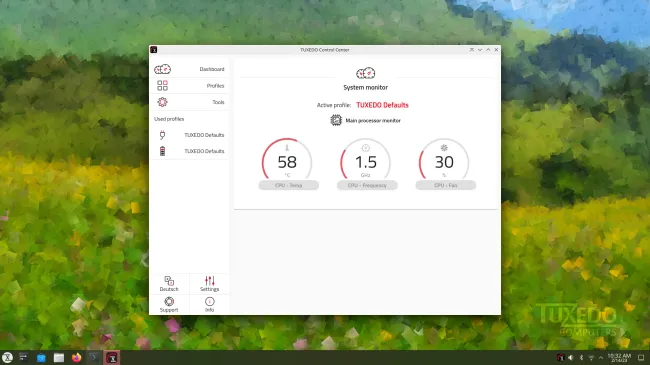
Task: Open the terminal from the taskbar
Action: (x=94, y=358)
